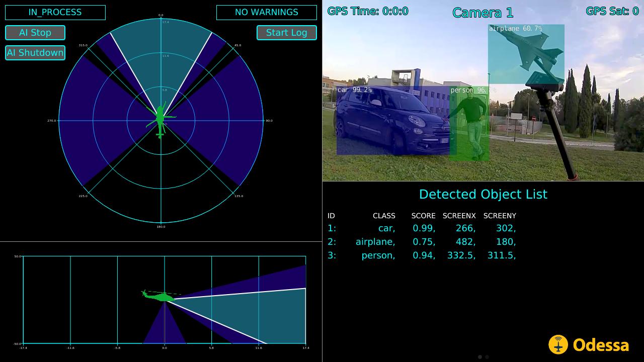
Task: Click the GPS Time readout
Action: click(368, 11)
